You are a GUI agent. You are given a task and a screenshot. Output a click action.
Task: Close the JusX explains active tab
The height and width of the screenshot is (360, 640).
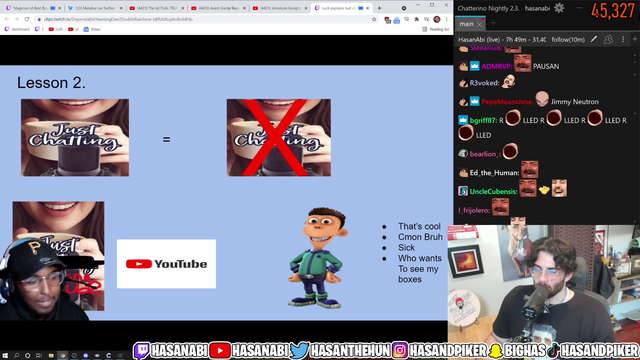pos(367,8)
